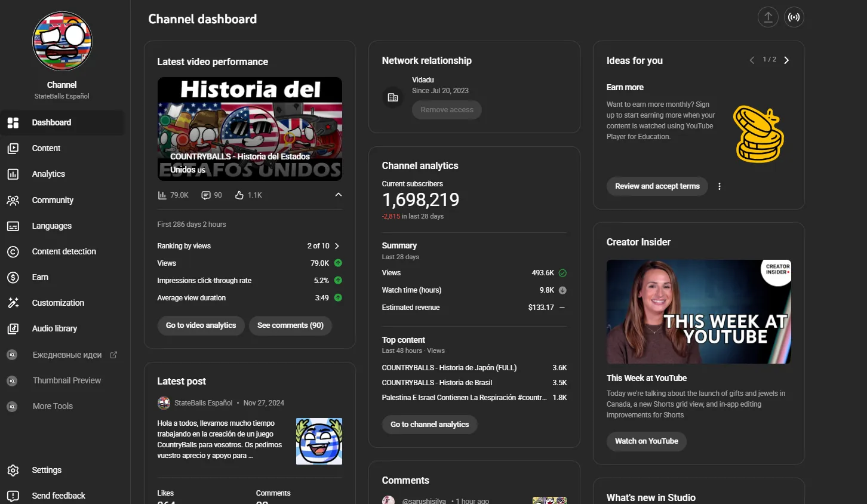Open the StateBalls Español channel avatar
The image size is (867, 504).
pyautogui.click(x=62, y=41)
